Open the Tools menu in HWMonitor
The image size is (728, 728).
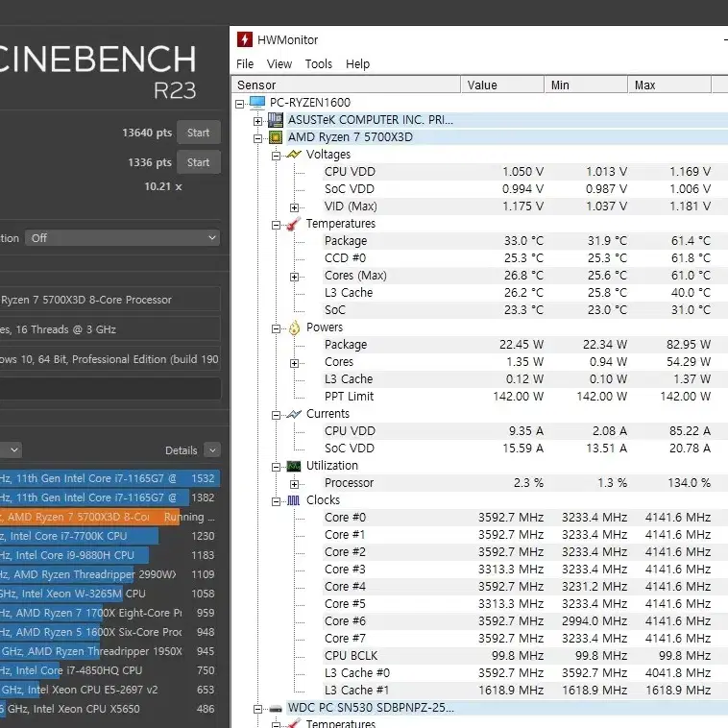[x=319, y=63]
